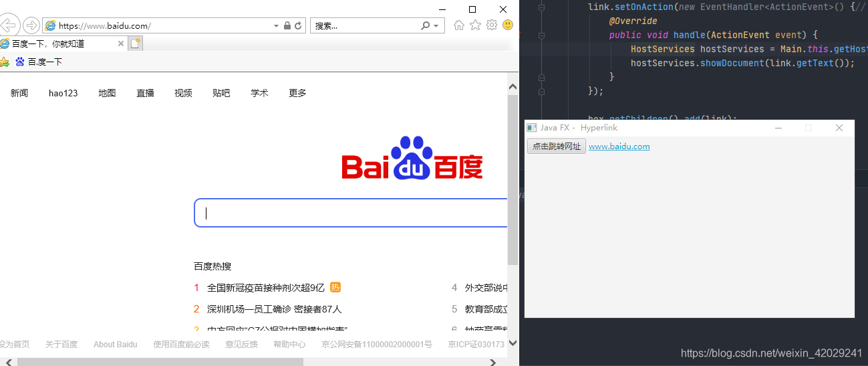Click vertical scrollbar up arrow in IE

513,87
